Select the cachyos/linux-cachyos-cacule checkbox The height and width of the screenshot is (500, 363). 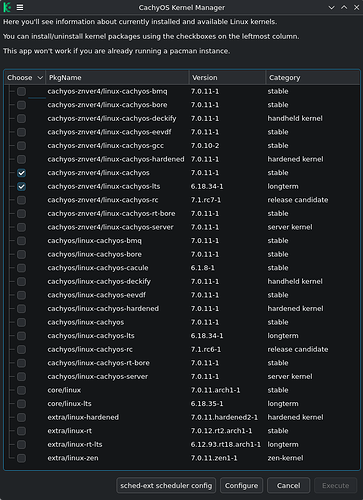[x=21, y=268]
